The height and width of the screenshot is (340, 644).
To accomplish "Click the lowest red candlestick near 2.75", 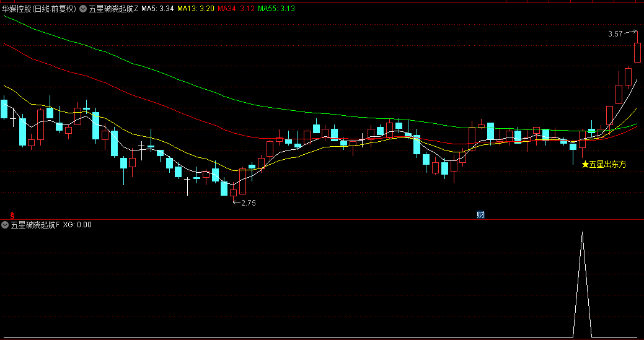I will click(233, 193).
